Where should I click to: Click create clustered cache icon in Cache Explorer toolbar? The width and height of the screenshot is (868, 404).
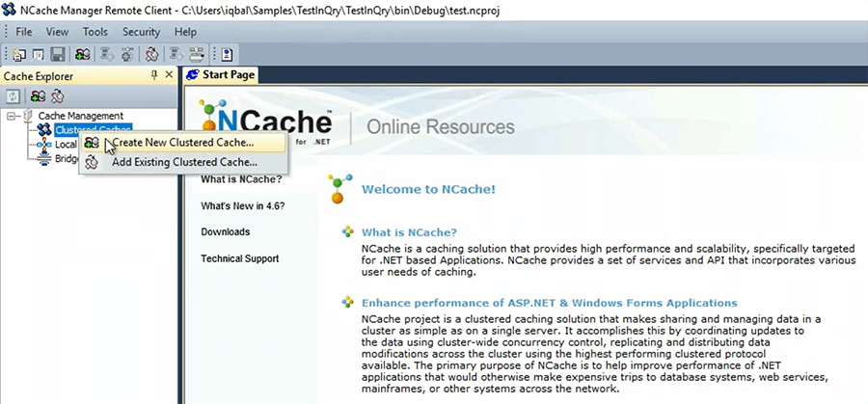(39, 96)
